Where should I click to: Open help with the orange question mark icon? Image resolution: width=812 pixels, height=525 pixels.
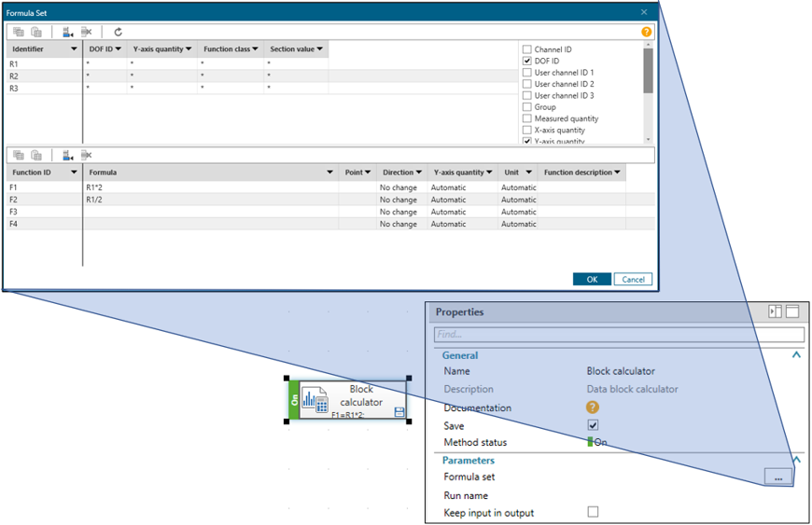[646, 32]
